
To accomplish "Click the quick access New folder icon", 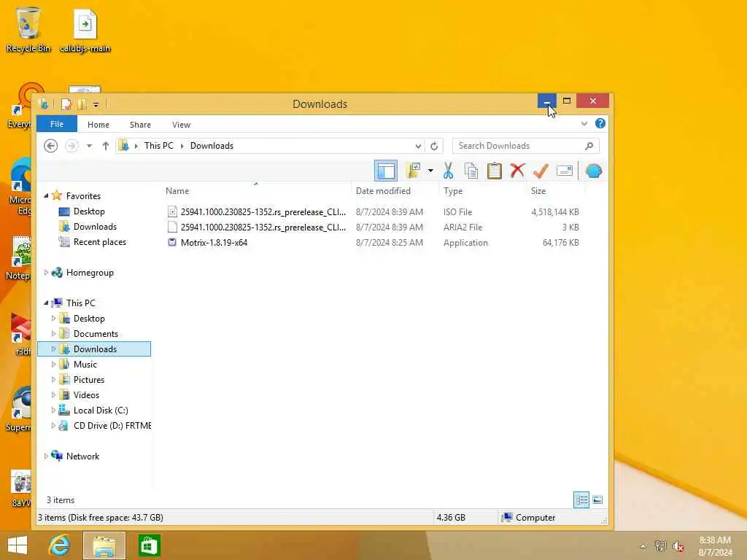I will pyautogui.click(x=82, y=104).
